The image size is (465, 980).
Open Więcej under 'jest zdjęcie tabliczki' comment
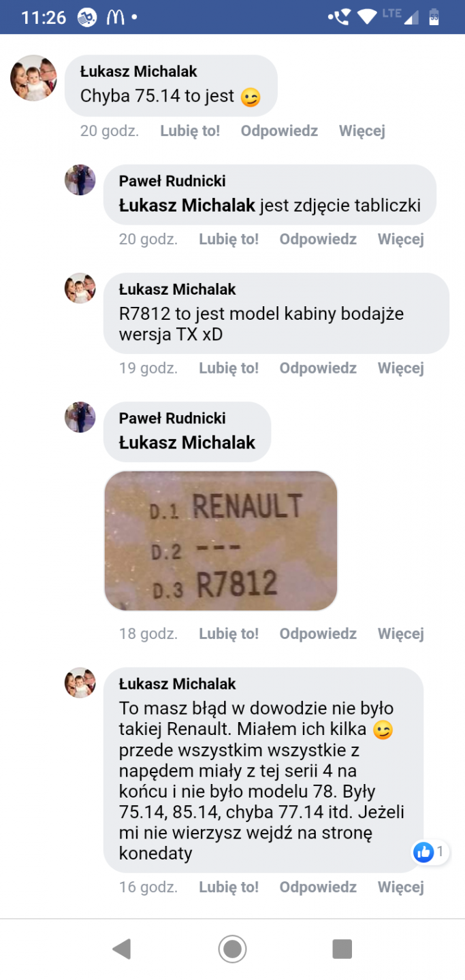point(401,239)
